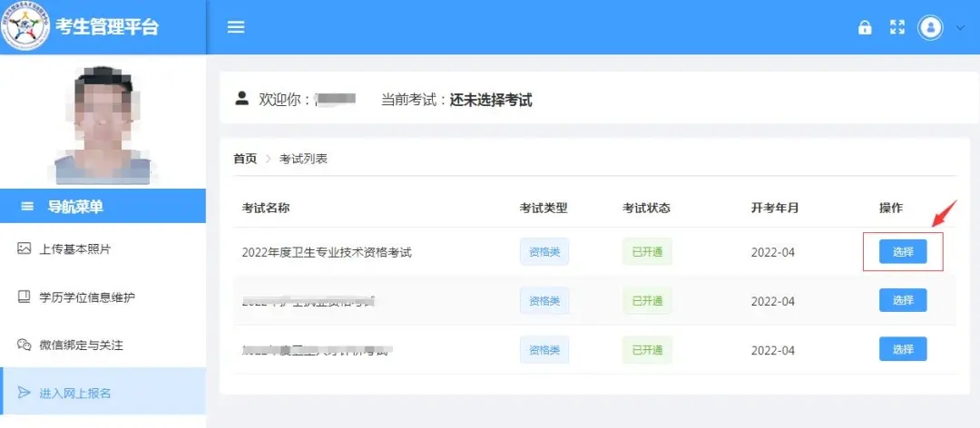Click the 首页 breadcrumb link
The image size is (980, 428).
[245, 159]
